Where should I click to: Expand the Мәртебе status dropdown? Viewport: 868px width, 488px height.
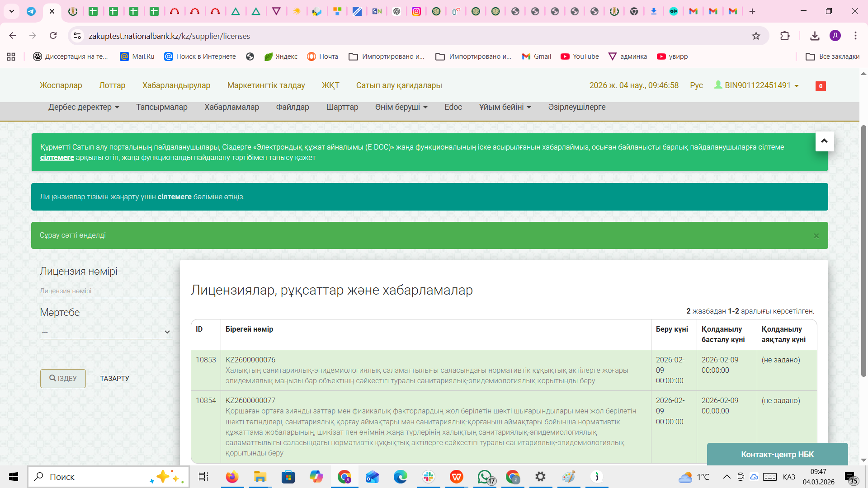(x=105, y=332)
